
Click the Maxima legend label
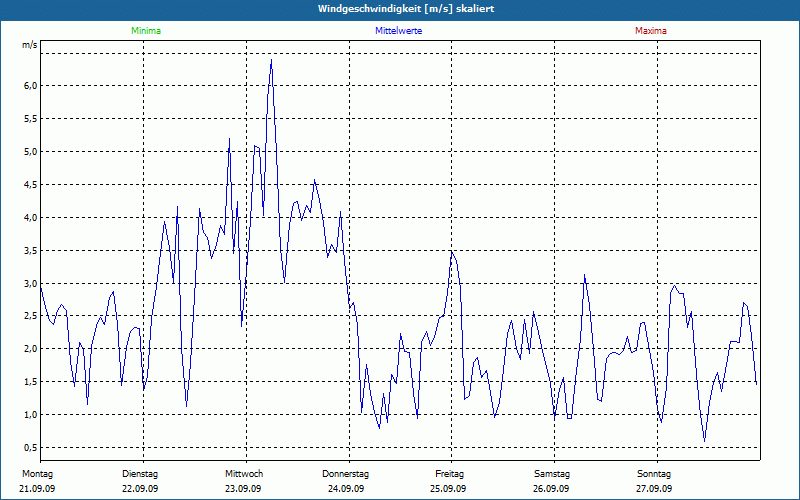click(x=651, y=31)
